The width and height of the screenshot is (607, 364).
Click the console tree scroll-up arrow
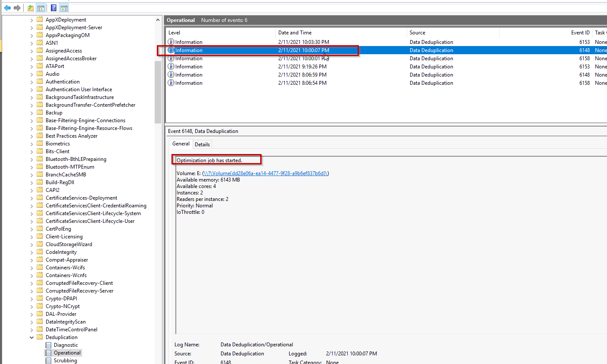point(158,20)
